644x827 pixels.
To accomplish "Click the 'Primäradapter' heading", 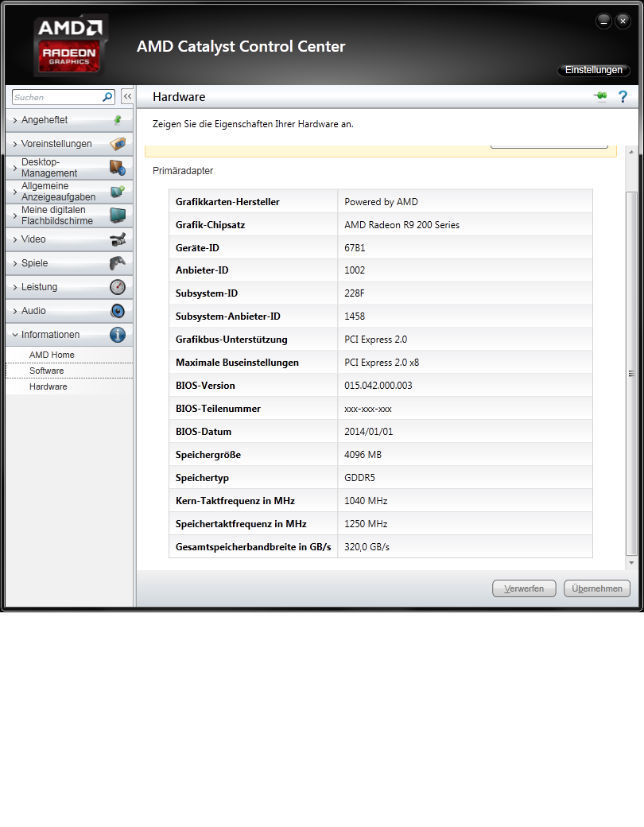I will tap(183, 171).
